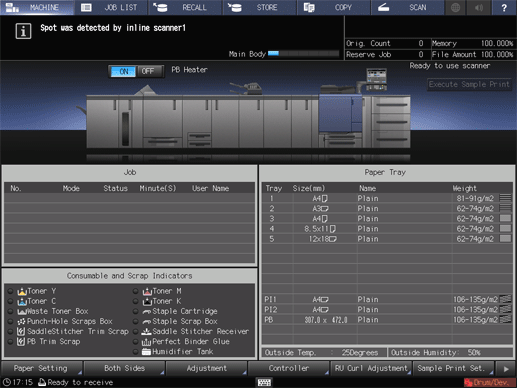The image size is (517, 388).
Task: Select tray 5 12x18 row
Action: coord(387,239)
